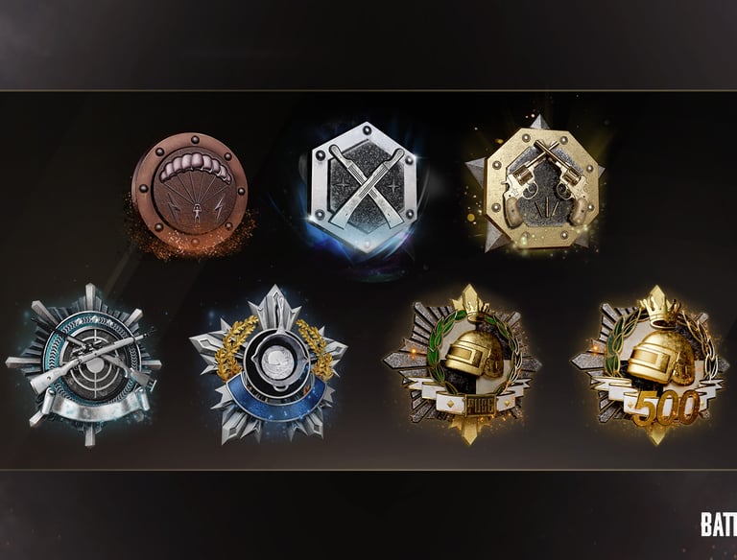Select the gold helmet medal labeled PUBG
The image size is (737, 560).
(463, 364)
